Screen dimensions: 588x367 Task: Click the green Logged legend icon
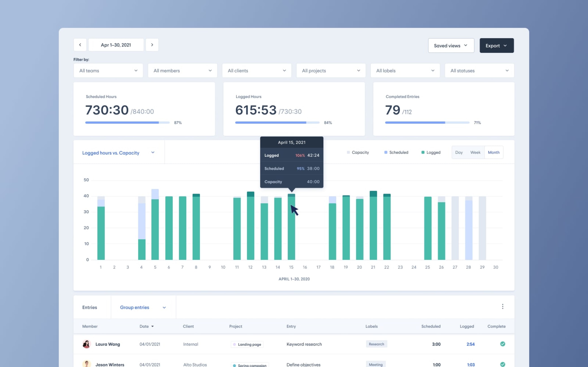tap(422, 152)
